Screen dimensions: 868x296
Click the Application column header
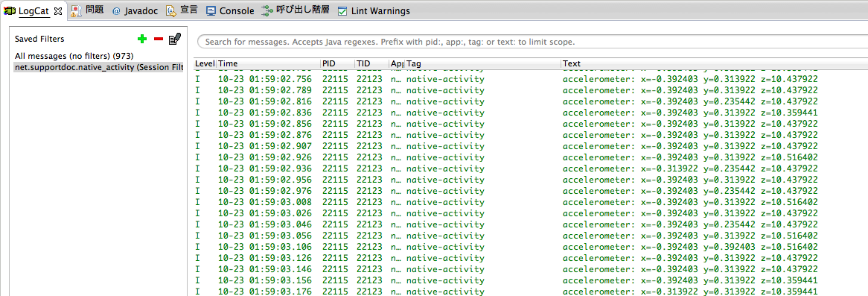tap(397, 63)
